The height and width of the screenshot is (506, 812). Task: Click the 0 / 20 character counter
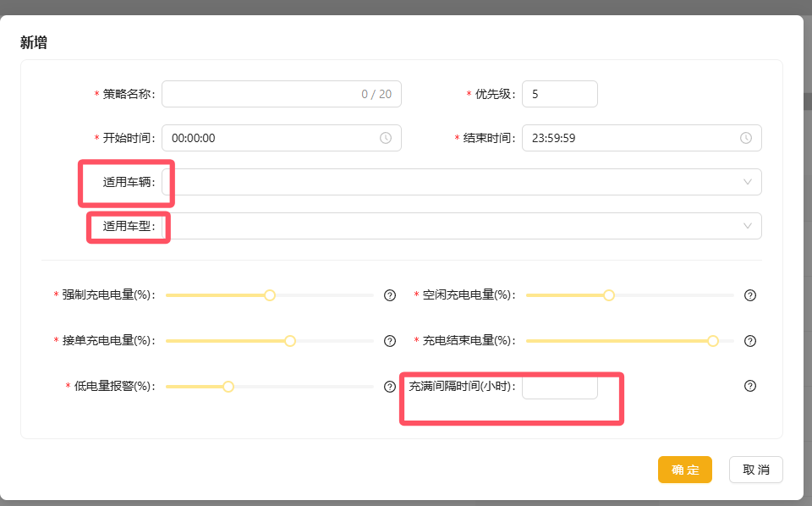(376, 94)
